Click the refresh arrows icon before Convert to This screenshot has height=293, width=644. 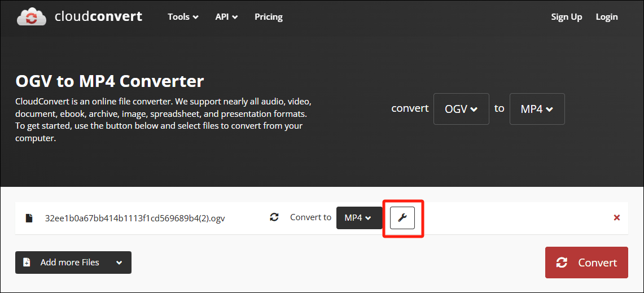pos(274,217)
